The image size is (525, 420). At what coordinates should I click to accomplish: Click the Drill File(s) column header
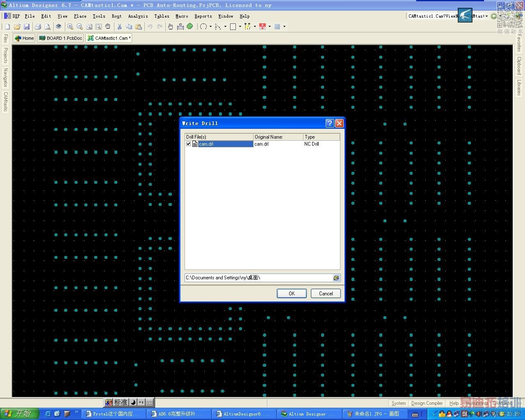219,137
